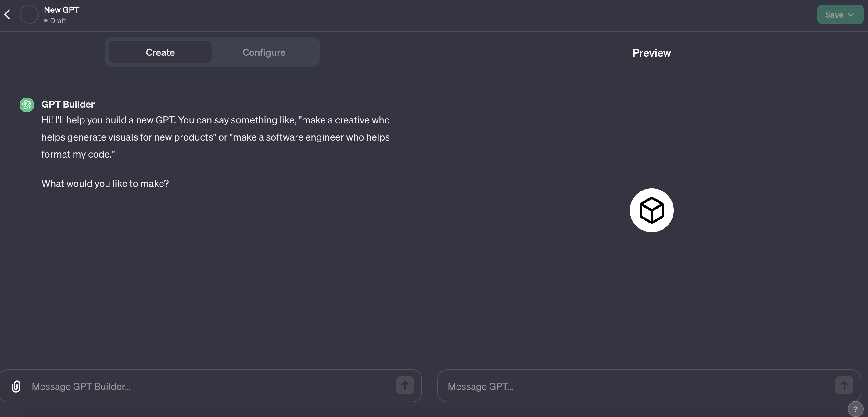Click the GPT Builder sender name

(68, 104)
